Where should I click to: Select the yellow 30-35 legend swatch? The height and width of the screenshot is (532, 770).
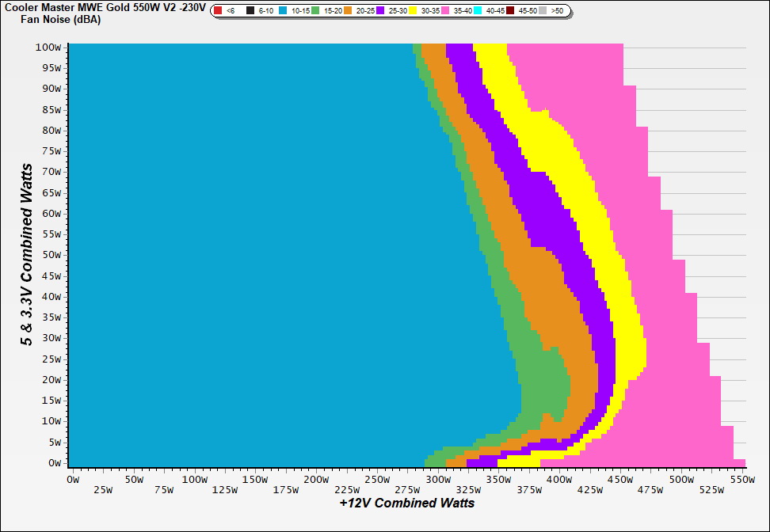413,11
